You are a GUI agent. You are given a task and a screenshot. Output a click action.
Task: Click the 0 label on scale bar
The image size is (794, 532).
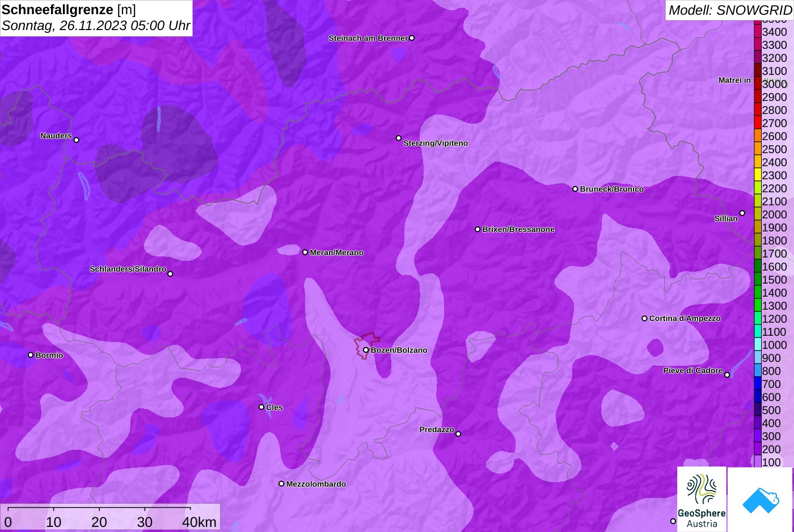click(x=8, y=522)
